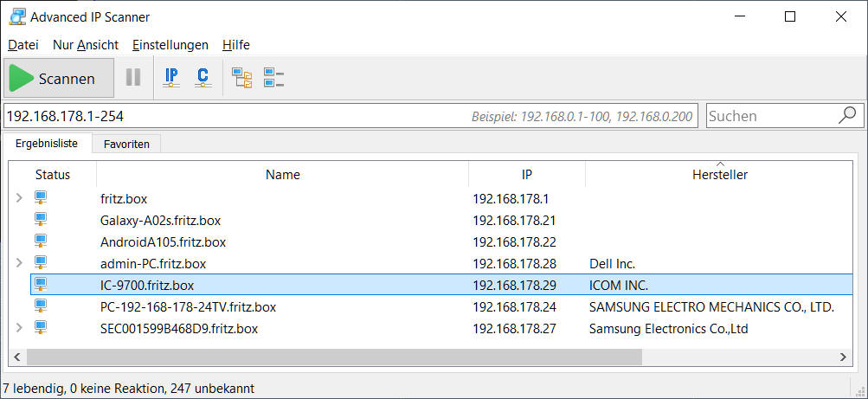
Task: Click the scroll right arrow
Action: coord(843,357)
